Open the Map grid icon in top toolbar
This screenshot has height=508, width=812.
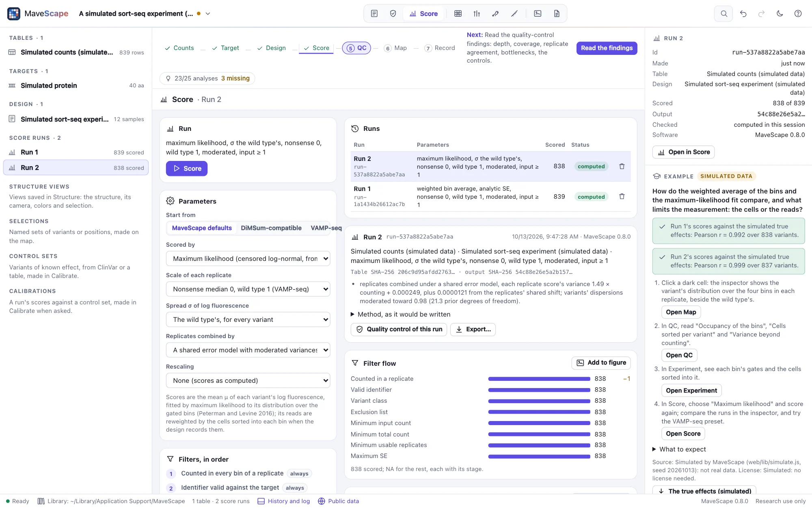[458, 13]
